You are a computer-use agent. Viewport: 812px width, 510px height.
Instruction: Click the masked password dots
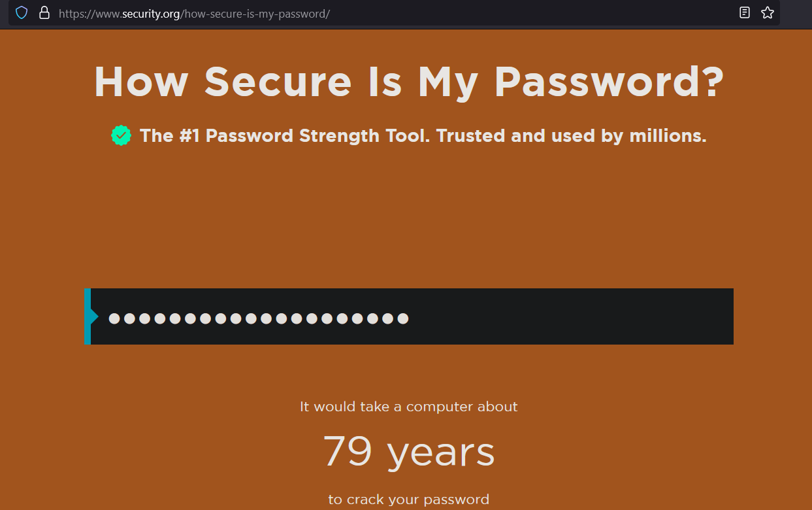[259, 318]
